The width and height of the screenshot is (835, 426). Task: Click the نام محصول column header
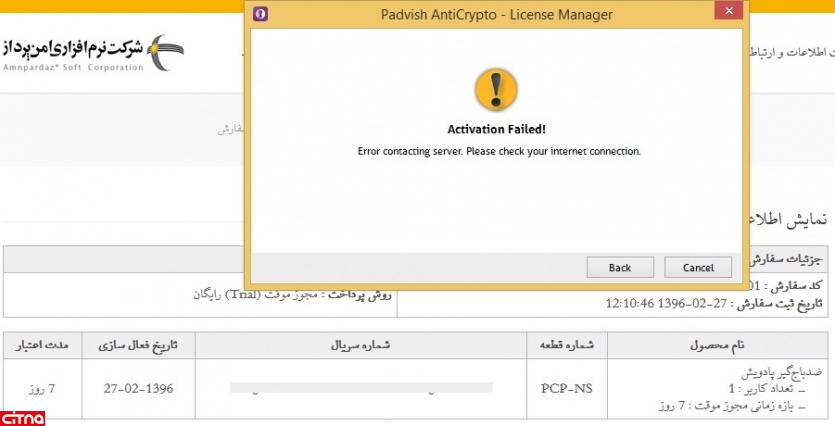click(717, 345)
